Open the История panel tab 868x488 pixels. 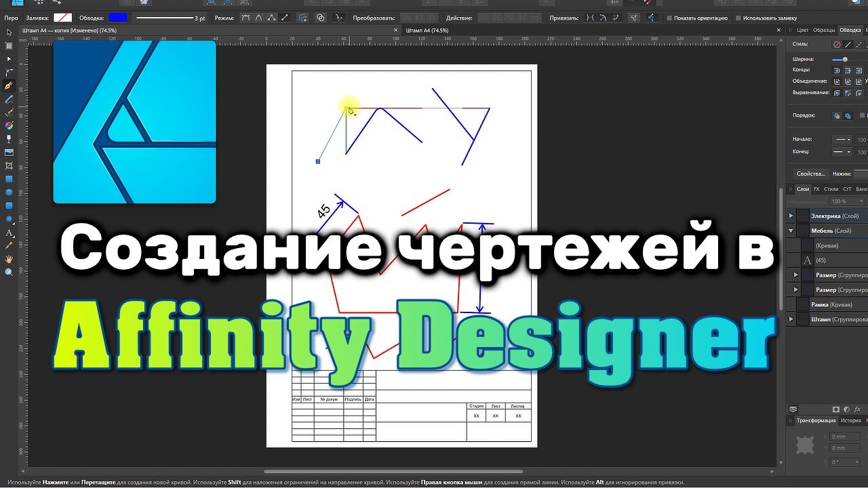(x=851, y=421)
